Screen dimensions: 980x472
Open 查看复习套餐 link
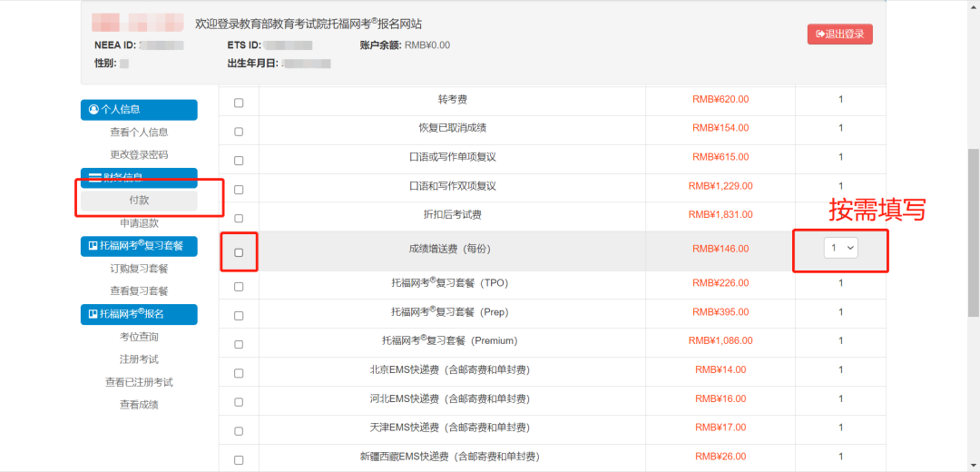pos(139,291)
